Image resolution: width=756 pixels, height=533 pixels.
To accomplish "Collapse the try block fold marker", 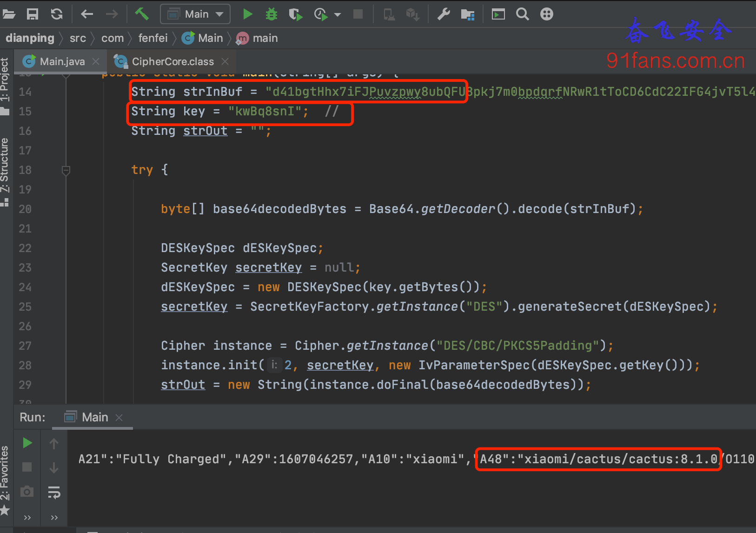I will tap(66, 170).
